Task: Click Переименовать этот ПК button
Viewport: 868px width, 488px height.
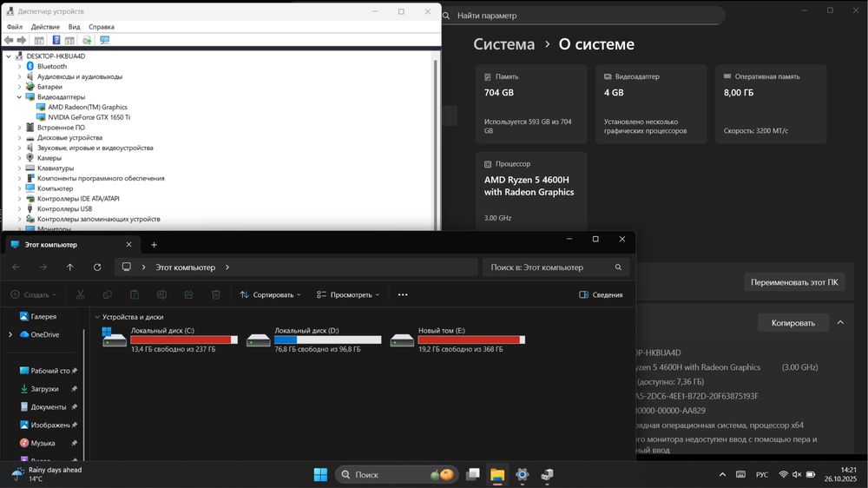Action: tap(794, 282)
